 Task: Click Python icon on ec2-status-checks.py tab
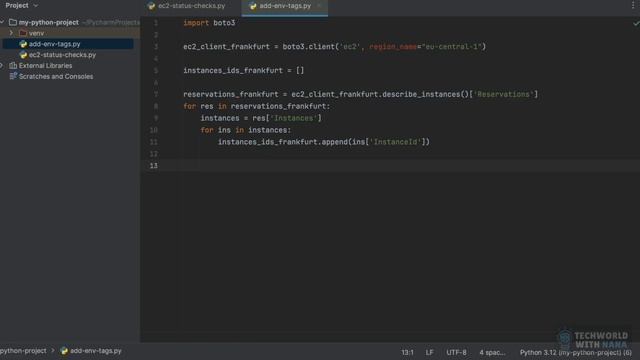click(x=151, y=6)
